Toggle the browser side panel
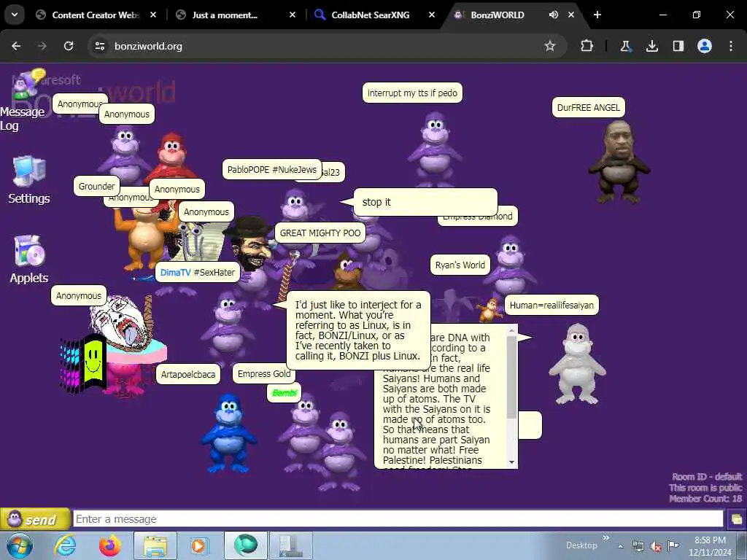 tap(678, 46)
